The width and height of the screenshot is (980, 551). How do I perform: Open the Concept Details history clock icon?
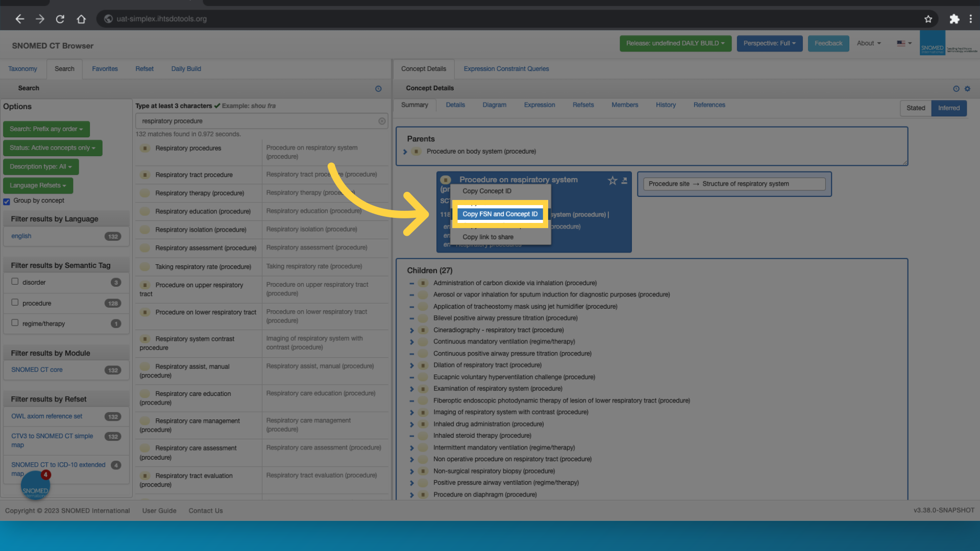click(x=956, y=88)
